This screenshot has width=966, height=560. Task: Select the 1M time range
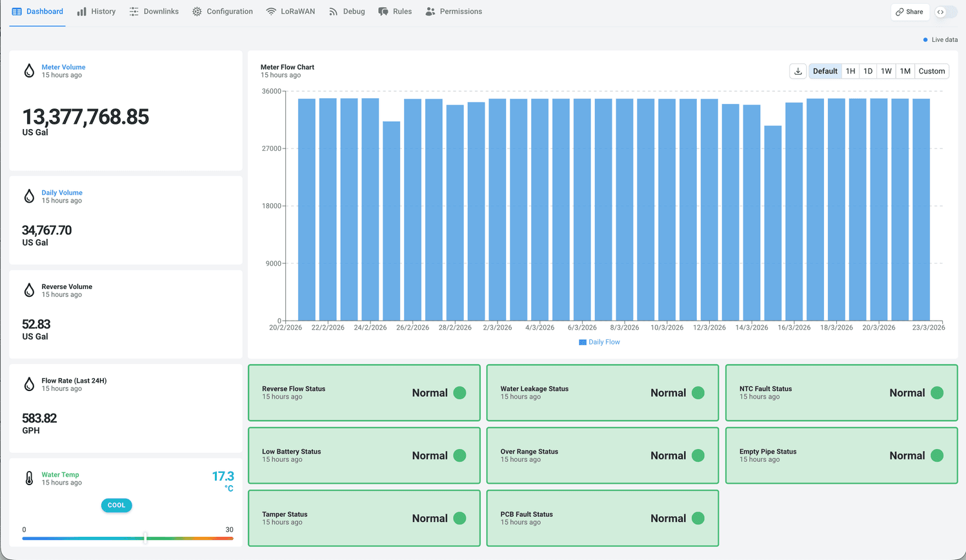905,71
